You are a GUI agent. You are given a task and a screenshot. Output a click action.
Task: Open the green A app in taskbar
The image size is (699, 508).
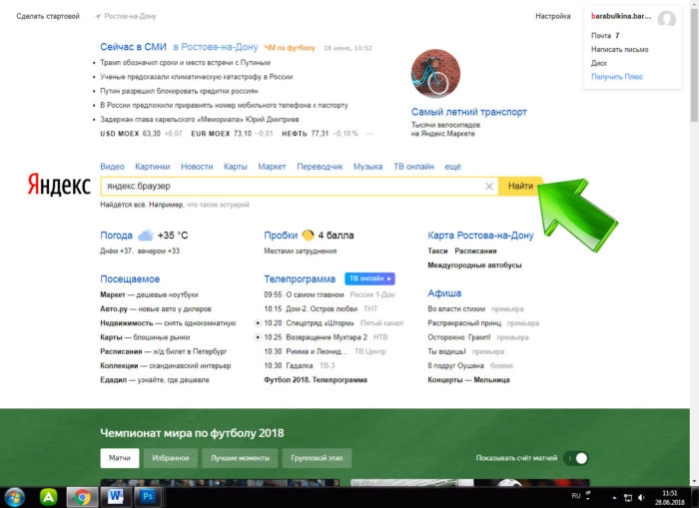click(x=49, y=497)
